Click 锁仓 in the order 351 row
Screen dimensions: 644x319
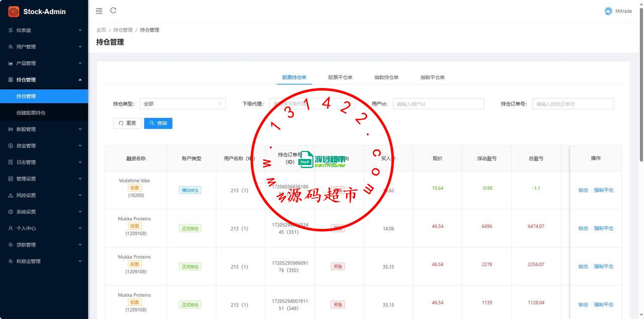(x=583, y=228)
